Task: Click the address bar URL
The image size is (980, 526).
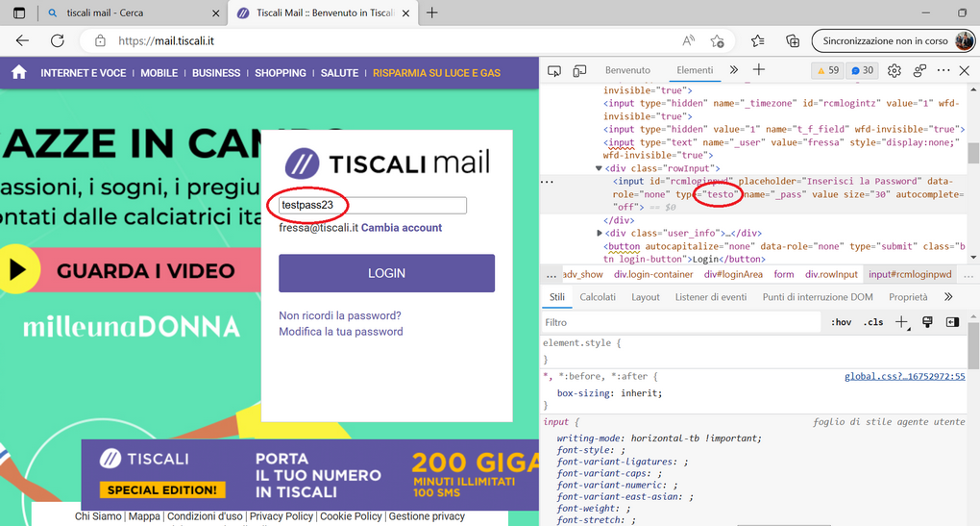Action: coord(165,40)
